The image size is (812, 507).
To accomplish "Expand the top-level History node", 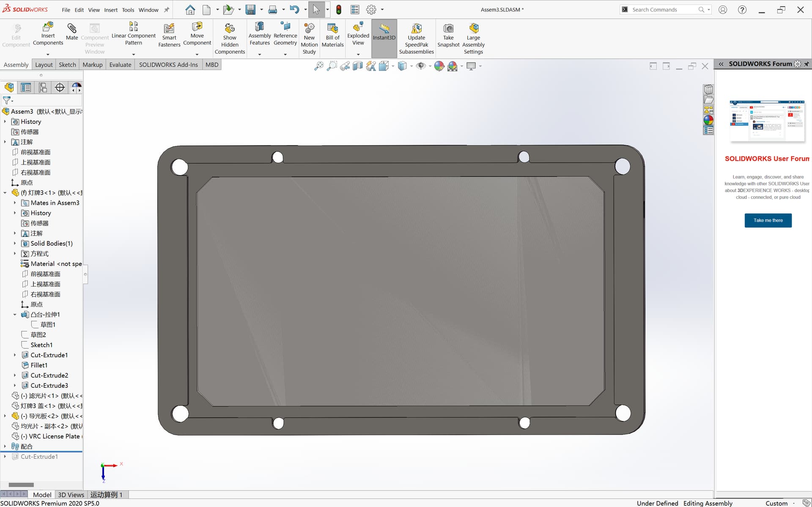I will 5,122.
